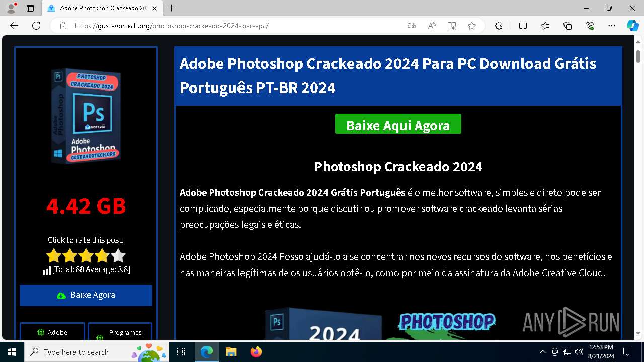Viewport: 644px width, 362px height.
Task: Click the green Baixe Aqui Agora button
Action: click(398, 124)
